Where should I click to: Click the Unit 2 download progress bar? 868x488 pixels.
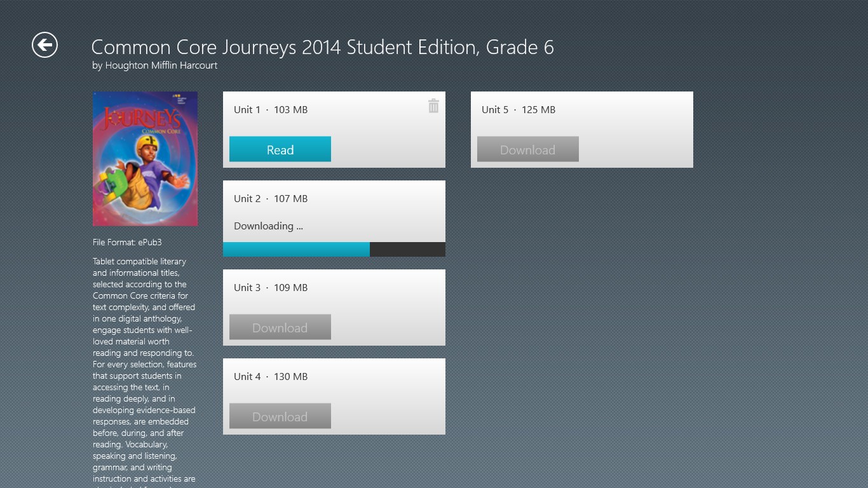coord(334,249)
